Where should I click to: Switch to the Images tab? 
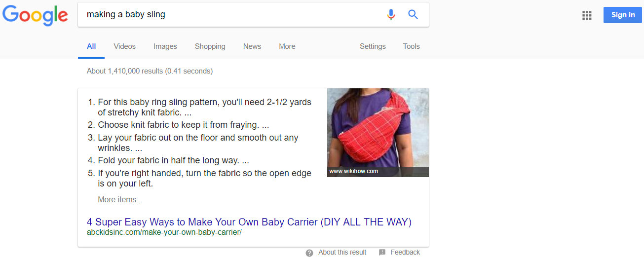click(165, 46)
